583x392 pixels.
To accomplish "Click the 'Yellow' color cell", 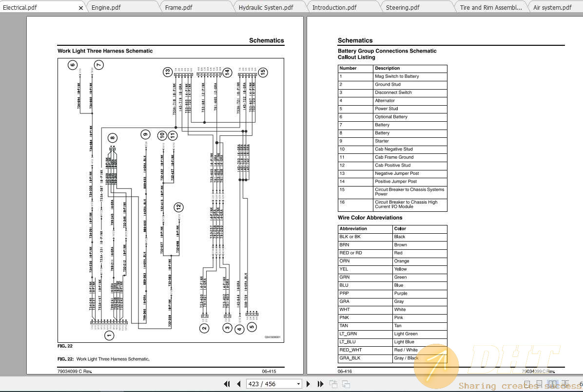I will click(419, 269).
